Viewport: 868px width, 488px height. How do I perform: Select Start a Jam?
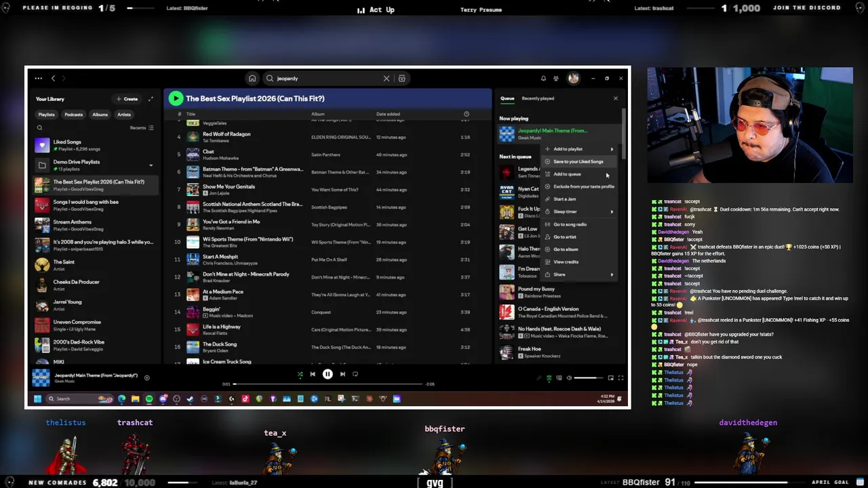580,199
